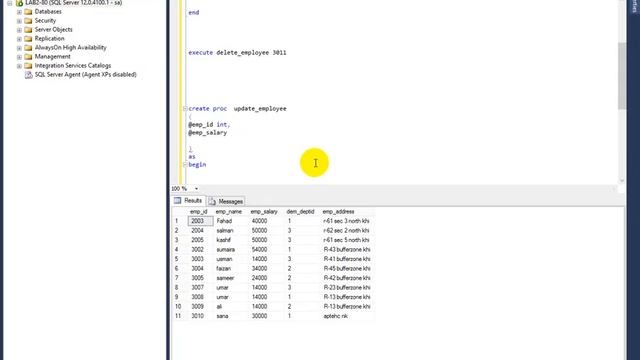Click the 'end' keyword in the editor
The image size is (640, 360).
[193, 13]
